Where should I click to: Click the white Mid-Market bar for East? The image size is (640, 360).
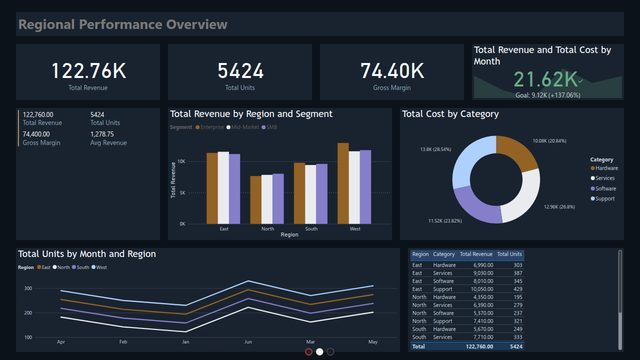(x=223, y=188)
